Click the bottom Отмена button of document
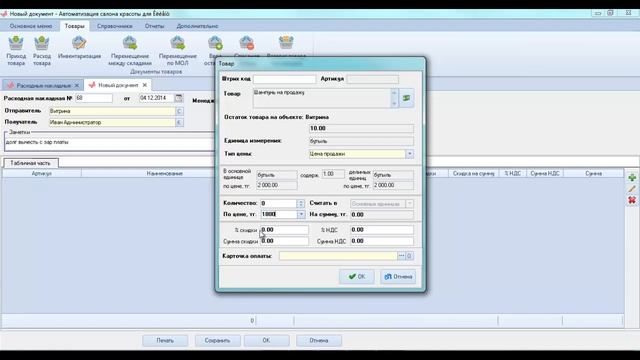 (x=319, y=340)
